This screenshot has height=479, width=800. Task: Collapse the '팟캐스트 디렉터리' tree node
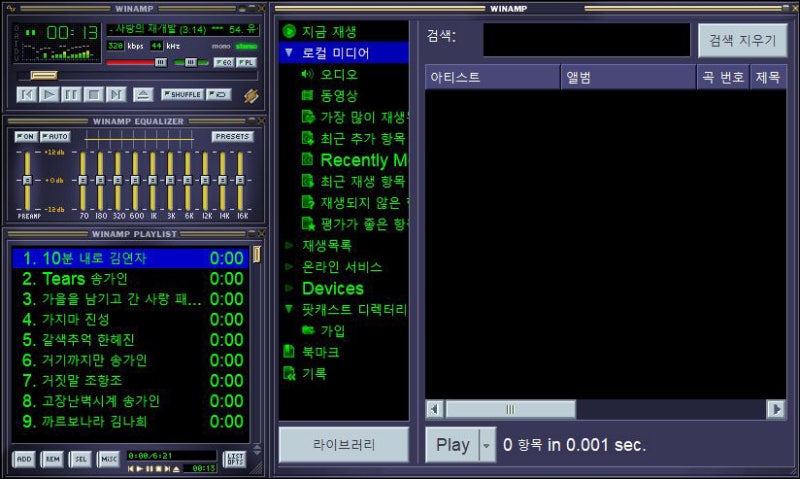(289, 309)
